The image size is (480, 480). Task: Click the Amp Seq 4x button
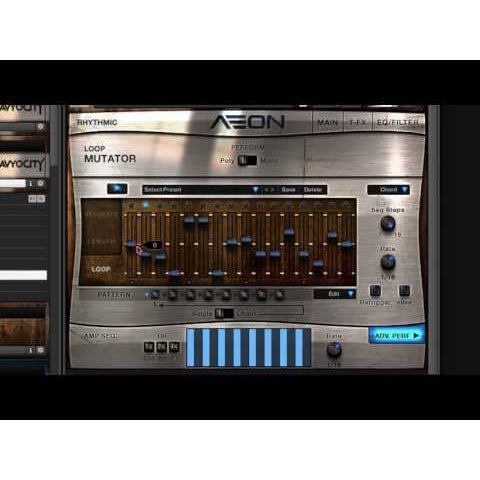pyautogui.click(x=174, y=347)
